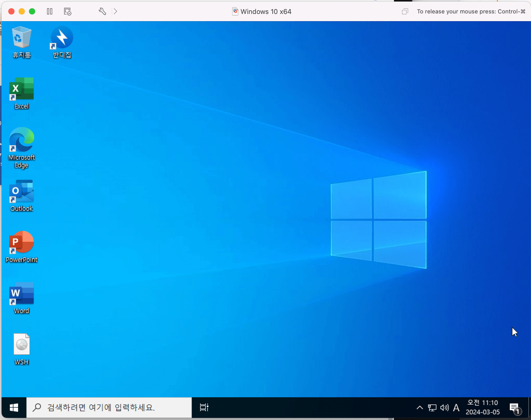Viewport: 531px width, 420px height.
Task: Select the Bandizip (반디집) desktop shortcut
Action: point(62,43)
